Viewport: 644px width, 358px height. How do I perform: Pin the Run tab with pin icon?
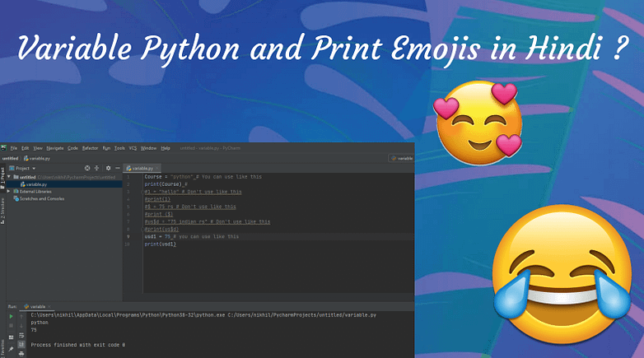tap(11, 349)
